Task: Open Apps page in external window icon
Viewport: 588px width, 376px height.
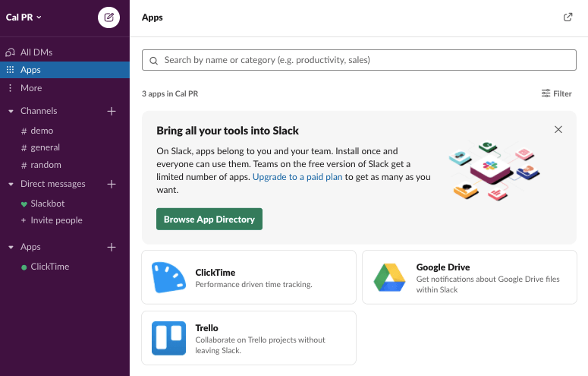Action: [x=568, y=17]
